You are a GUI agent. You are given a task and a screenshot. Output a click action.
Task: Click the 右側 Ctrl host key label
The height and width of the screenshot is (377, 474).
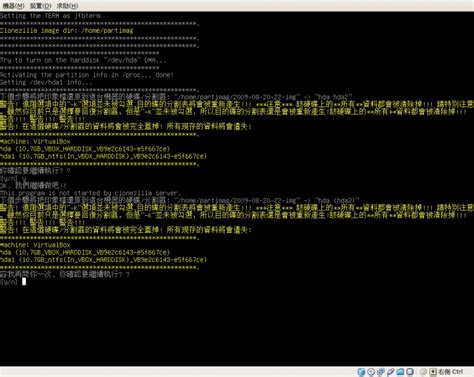tap(451, 372)
